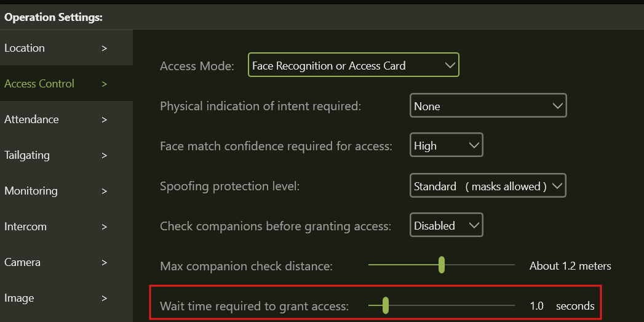Image resolution: width=644 pixels, height=322 pixels.
Task: Select the Image settings category
Action: (x=19, y=298)
